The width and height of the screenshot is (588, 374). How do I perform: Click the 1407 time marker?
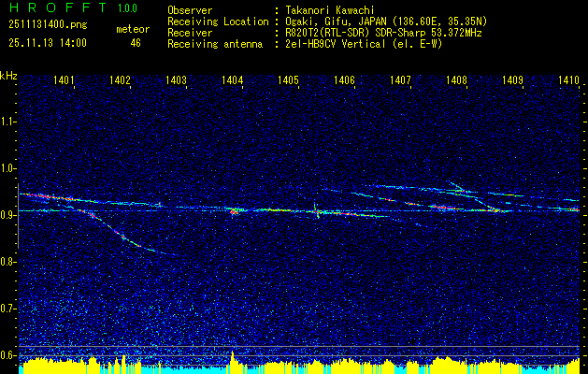tap(400, 79)
